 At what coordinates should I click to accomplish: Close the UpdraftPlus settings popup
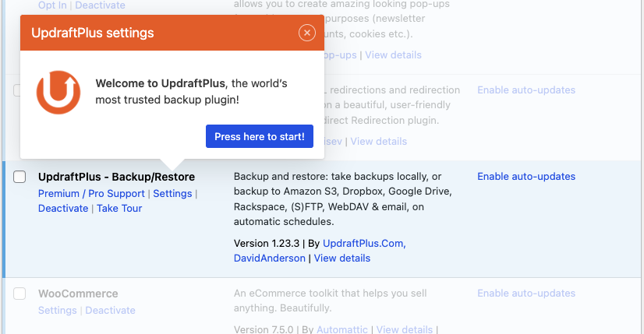coord(307,33)
